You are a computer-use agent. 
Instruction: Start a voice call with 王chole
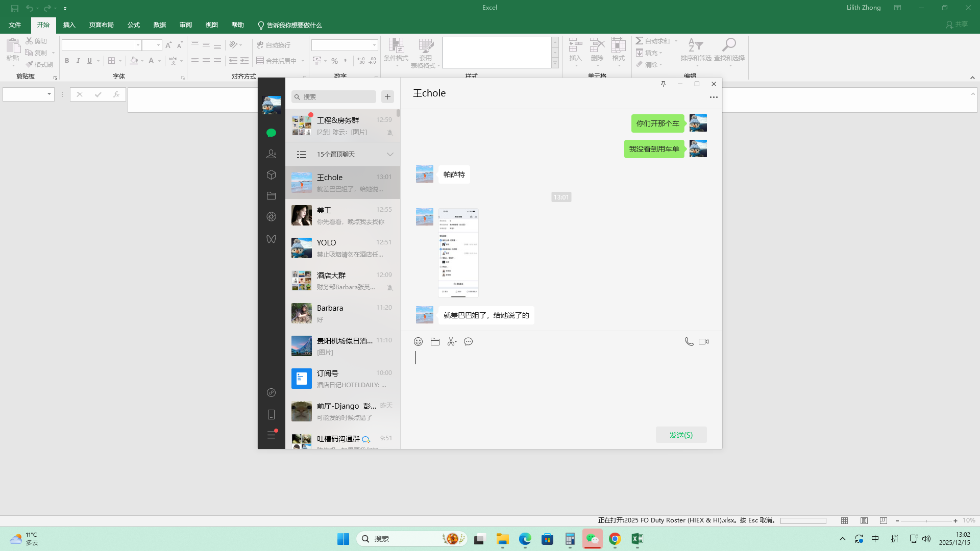coord(689,342)
